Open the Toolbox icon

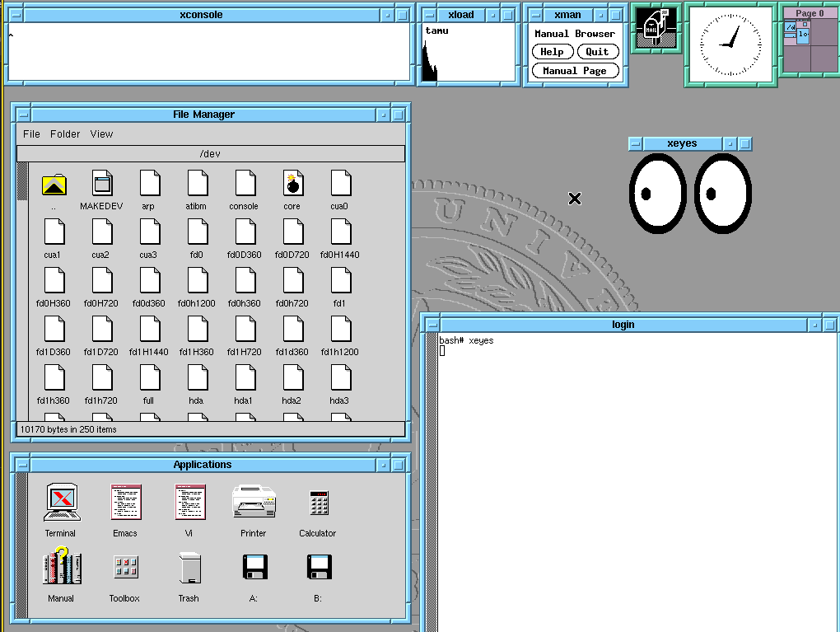[x=126, y=567]
